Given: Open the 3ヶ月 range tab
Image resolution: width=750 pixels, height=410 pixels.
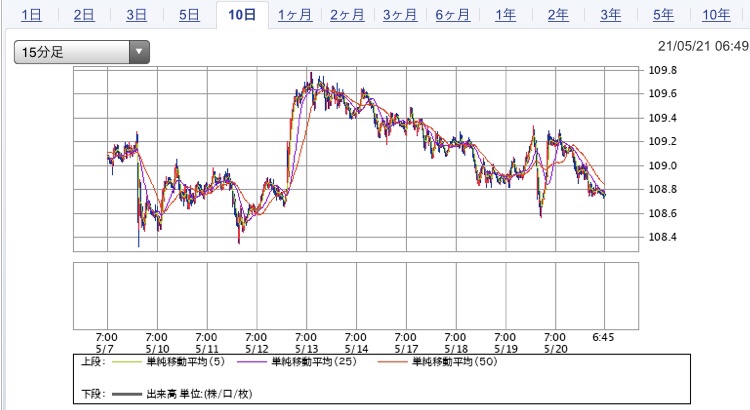Looking at the screenshot, I should tap(400, 14).
